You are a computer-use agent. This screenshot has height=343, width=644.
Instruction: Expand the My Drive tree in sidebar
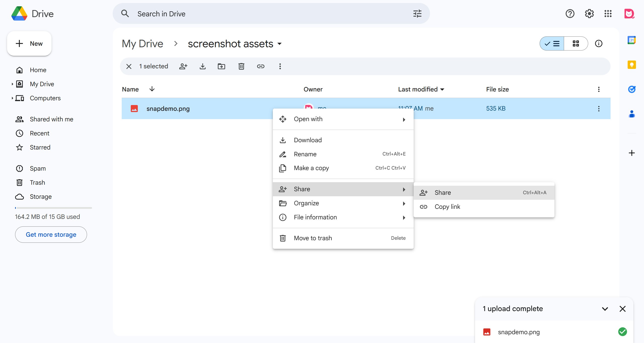coord(12,84)
